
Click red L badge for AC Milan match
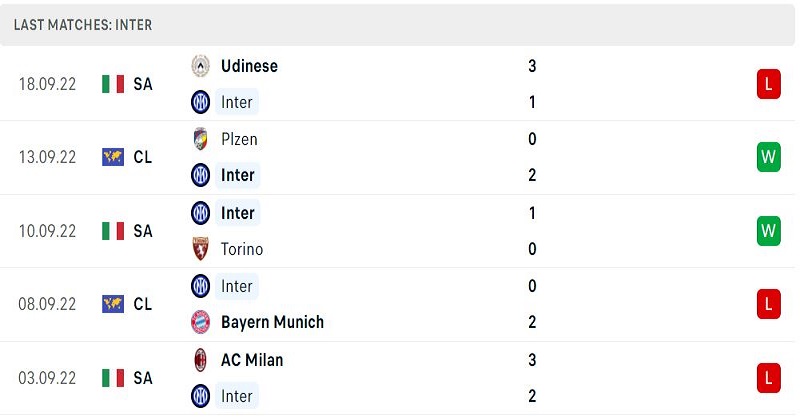click(768, 378)
